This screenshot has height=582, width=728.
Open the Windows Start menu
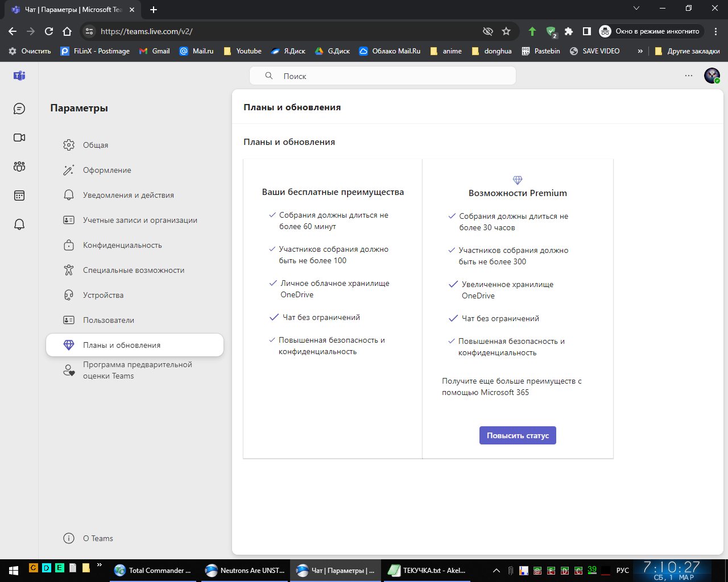[13, 570]
